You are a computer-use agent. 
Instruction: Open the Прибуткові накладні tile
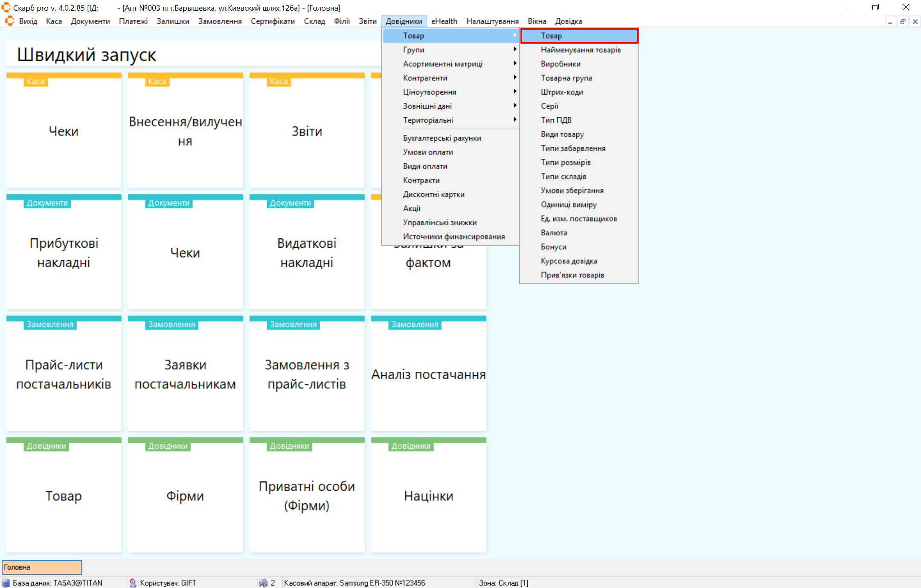64,252
